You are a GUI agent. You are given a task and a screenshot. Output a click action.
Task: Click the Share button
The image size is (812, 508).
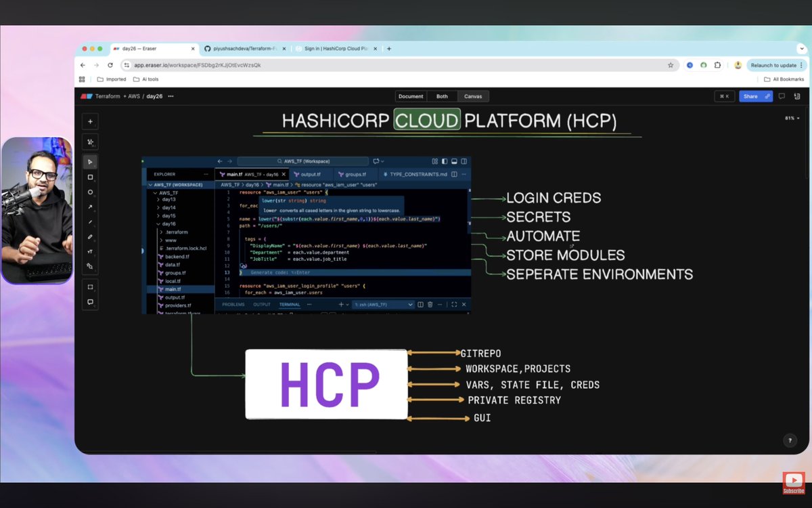click(x=755, y=96)
